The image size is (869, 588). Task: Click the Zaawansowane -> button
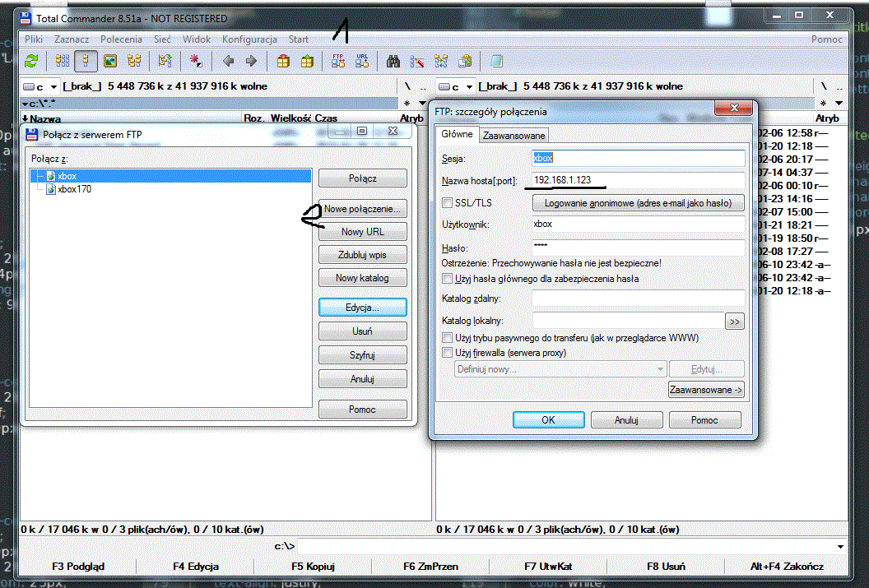[x=706, y=390]
